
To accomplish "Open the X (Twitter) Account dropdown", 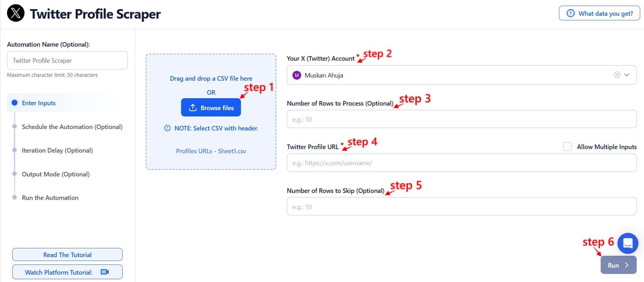I will 420,75.
